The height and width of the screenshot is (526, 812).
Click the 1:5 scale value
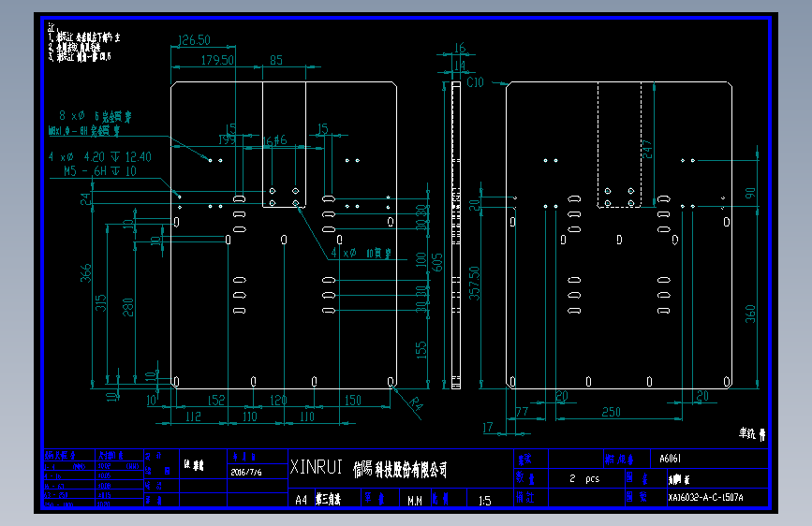click(485, 501)
